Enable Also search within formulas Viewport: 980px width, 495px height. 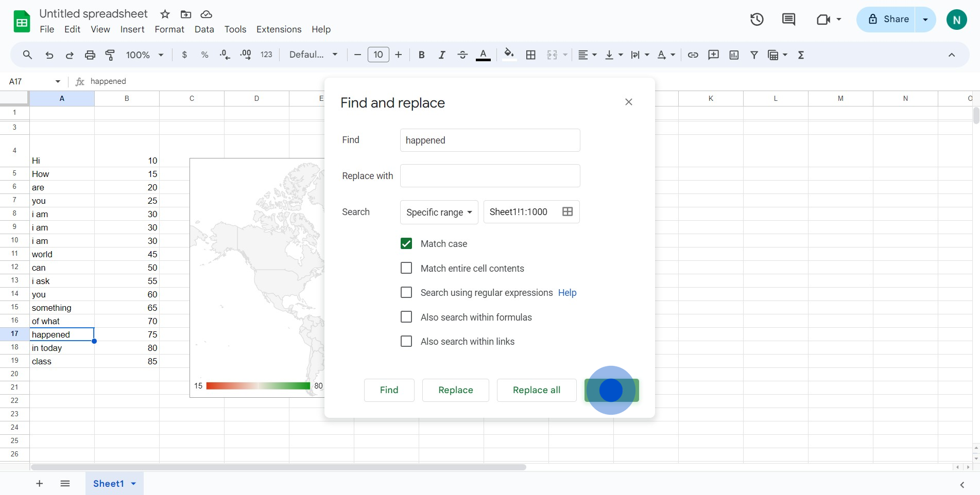[x=406, y=317]
